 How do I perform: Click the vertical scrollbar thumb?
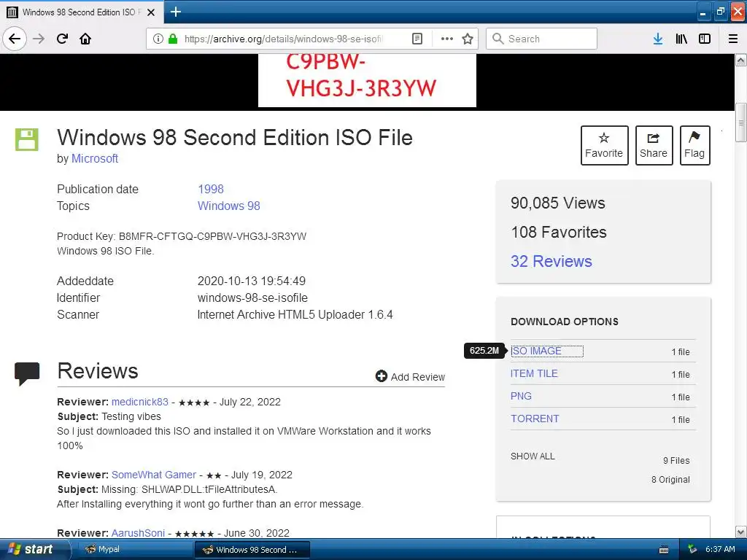pyautogui.click(x=741, y=122)
